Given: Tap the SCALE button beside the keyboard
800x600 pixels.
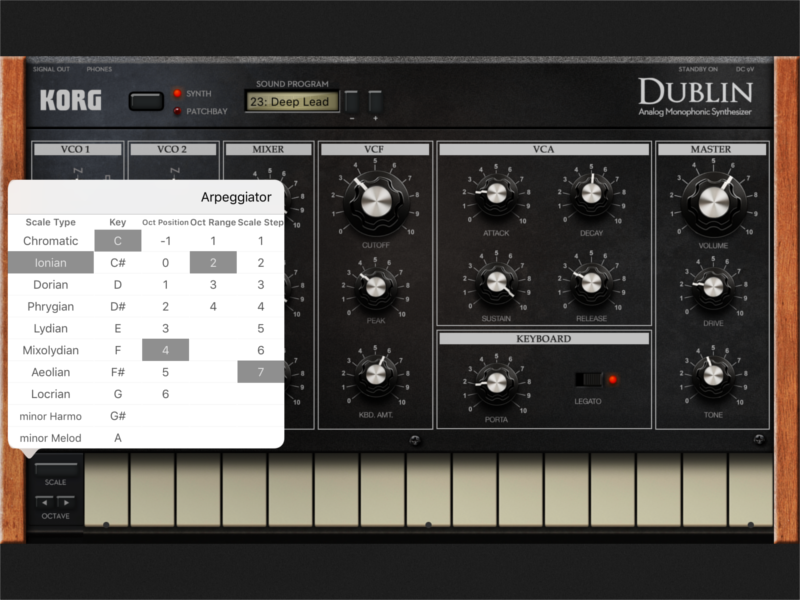Looking at the screenshot, I should (x=56, y=469).
